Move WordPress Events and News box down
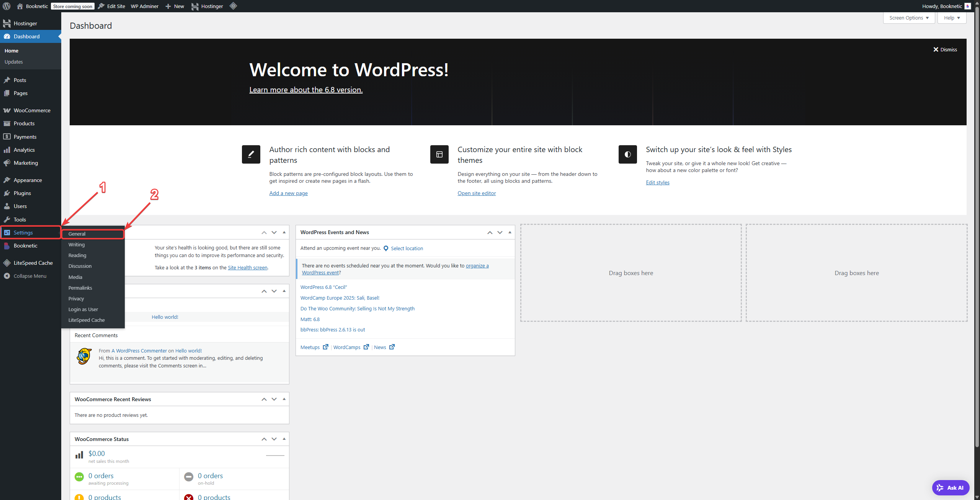Screen dimensions: 980x500 (500, 233)
